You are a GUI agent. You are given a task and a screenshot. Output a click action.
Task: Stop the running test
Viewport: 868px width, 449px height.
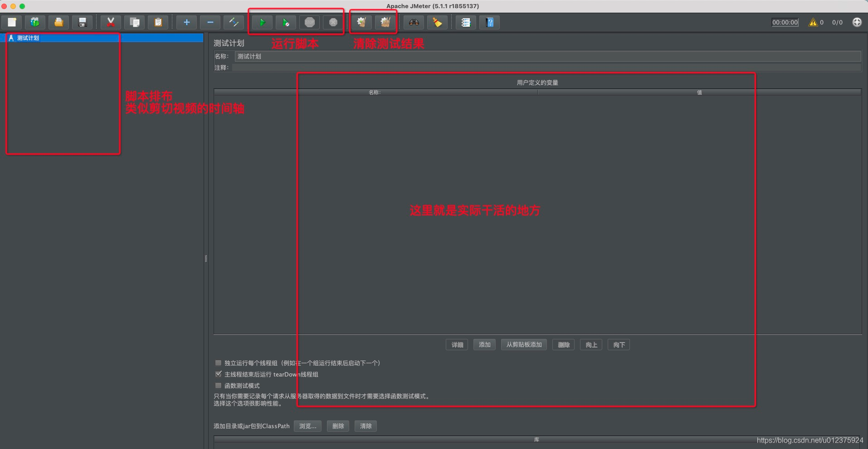click(310, 22)
